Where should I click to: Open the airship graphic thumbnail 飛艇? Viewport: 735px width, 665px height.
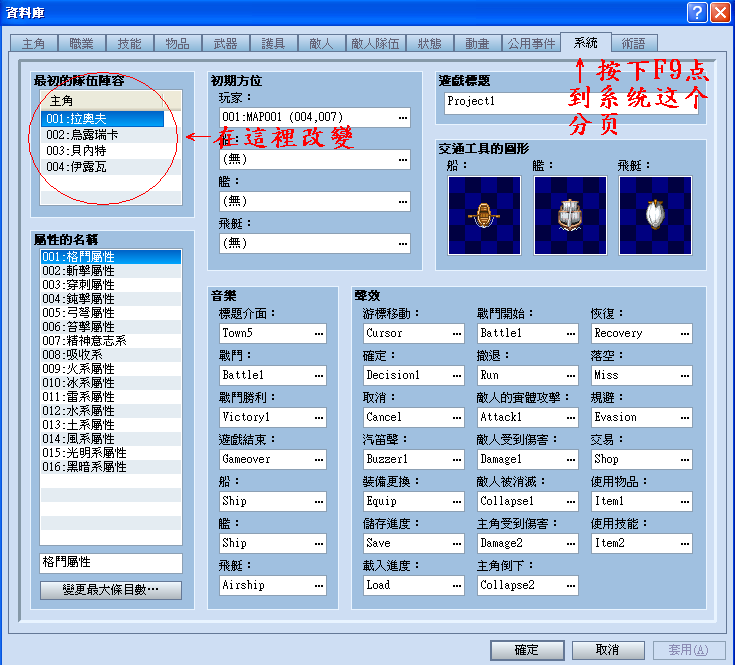pyautogui.click(x=655, y=216)
